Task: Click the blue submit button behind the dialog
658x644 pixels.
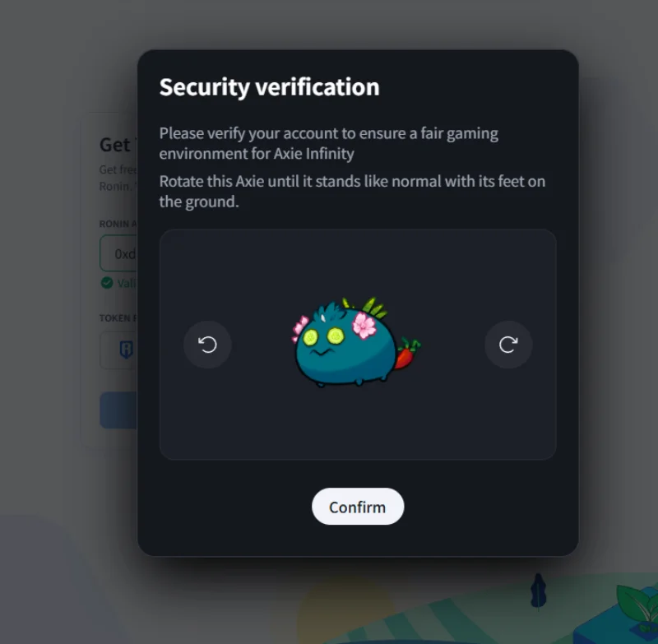Action: [x=118, y=410]
